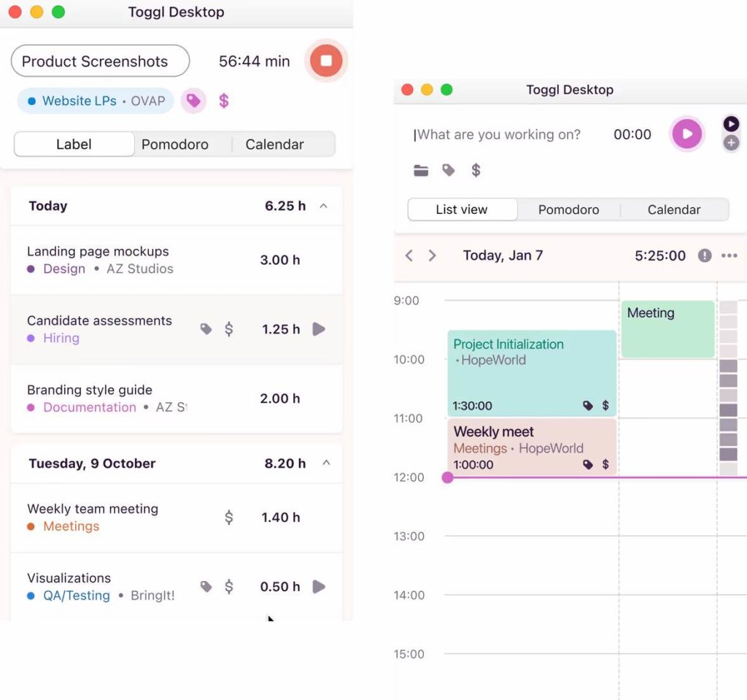Click dollar icon on Project Initialization block

coord(605,405)
